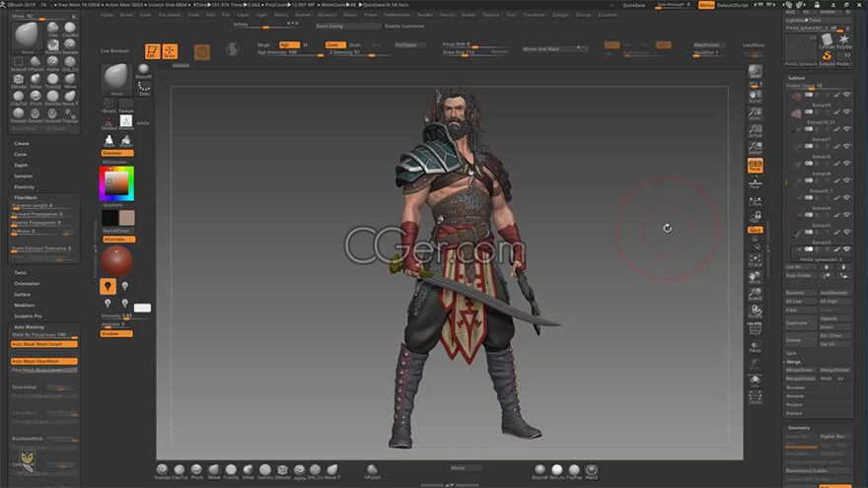This screenshot has width=868, height=488.
Task: Click the Local symmetry L.Sym icon
Action: [756, 202]
